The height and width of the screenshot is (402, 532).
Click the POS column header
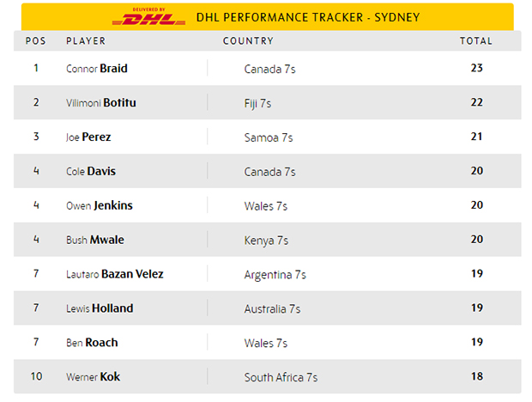(x=36, y=40)
